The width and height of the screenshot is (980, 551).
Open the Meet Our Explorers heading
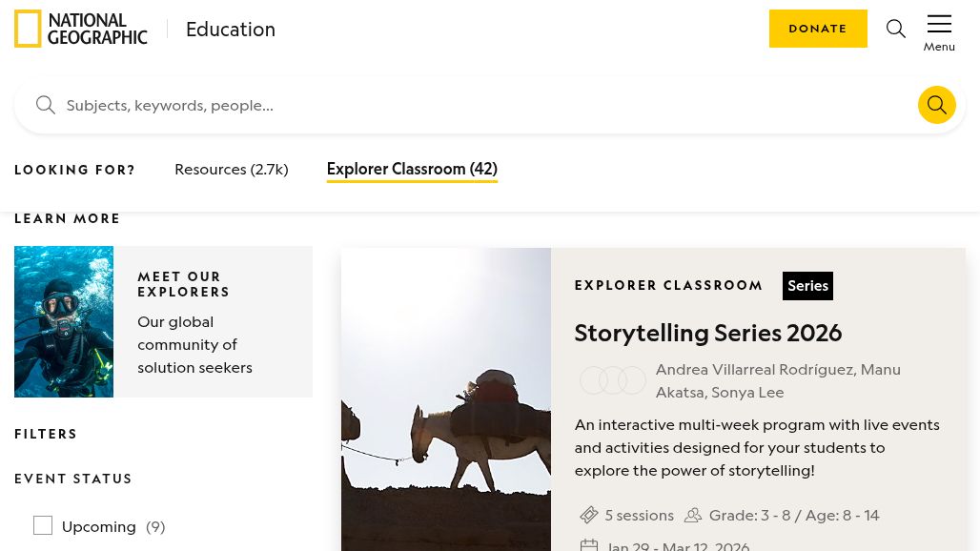[184, 284]
